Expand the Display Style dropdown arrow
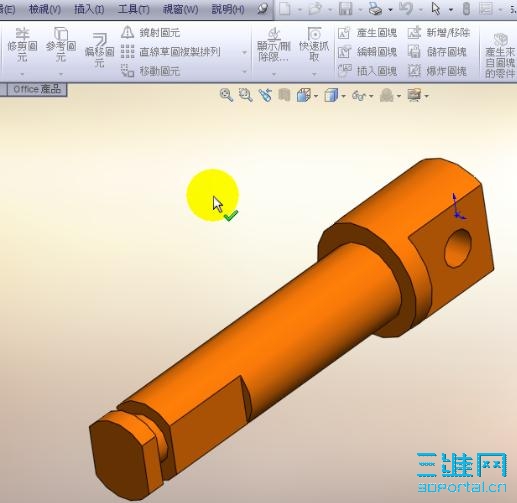 344,97
